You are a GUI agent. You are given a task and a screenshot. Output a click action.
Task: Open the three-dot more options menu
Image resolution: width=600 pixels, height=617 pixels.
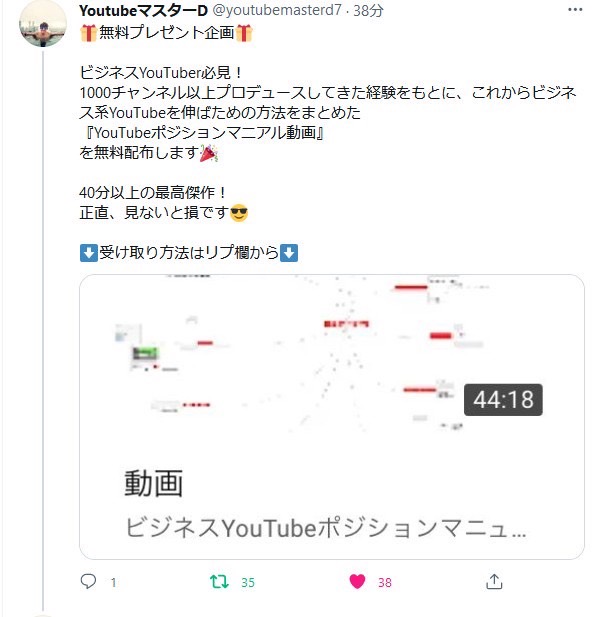[x=575, y=10]
